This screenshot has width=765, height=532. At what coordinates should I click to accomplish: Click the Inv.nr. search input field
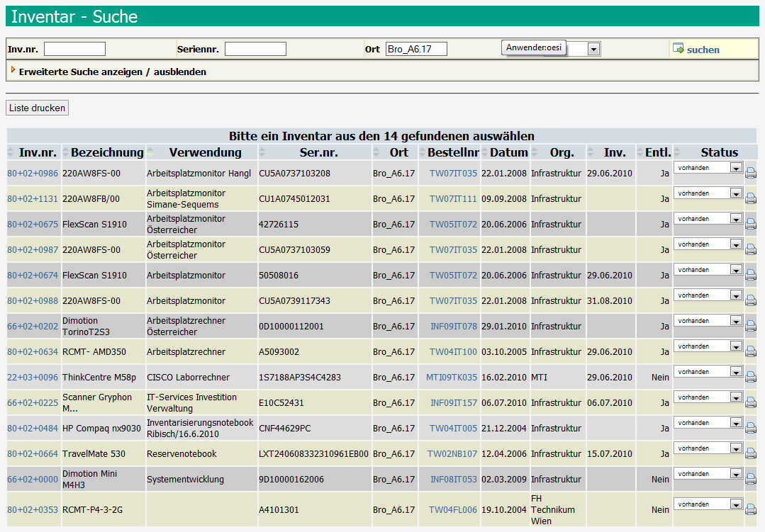(x=74, y=49)
